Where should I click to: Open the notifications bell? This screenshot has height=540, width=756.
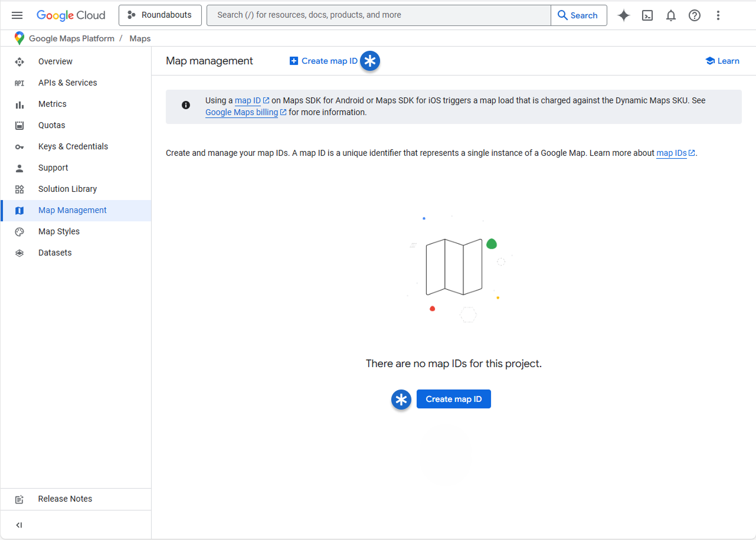[671, 15]
